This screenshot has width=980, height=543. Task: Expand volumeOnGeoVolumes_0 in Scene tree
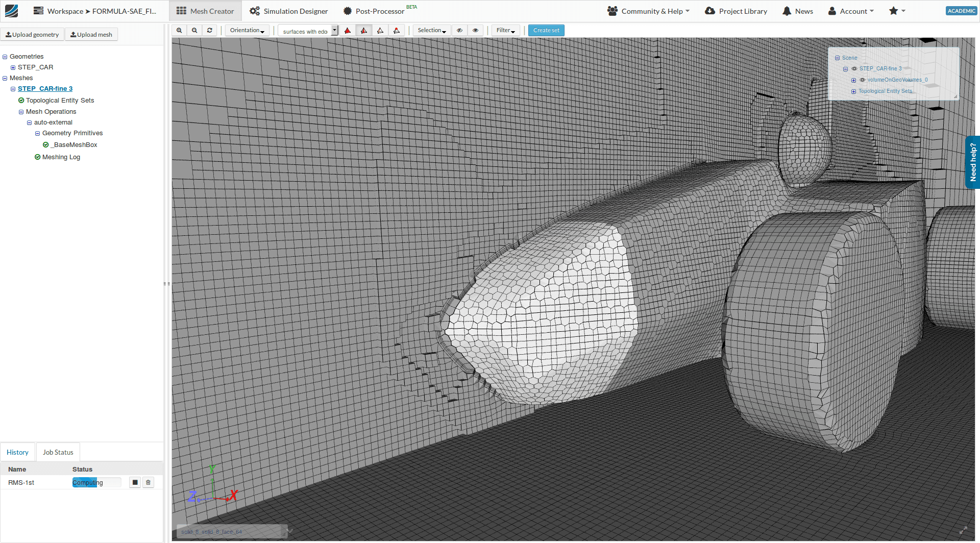click(x=853, y=80)
